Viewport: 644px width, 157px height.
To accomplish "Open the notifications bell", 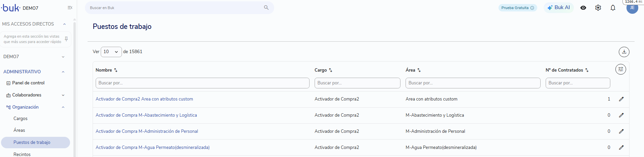I will click(613, 8).
